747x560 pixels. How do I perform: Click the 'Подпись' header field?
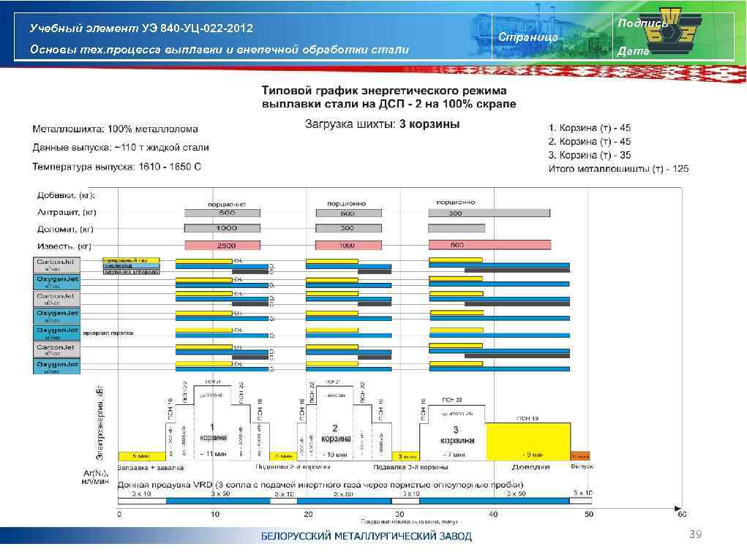tap(642, 23)
